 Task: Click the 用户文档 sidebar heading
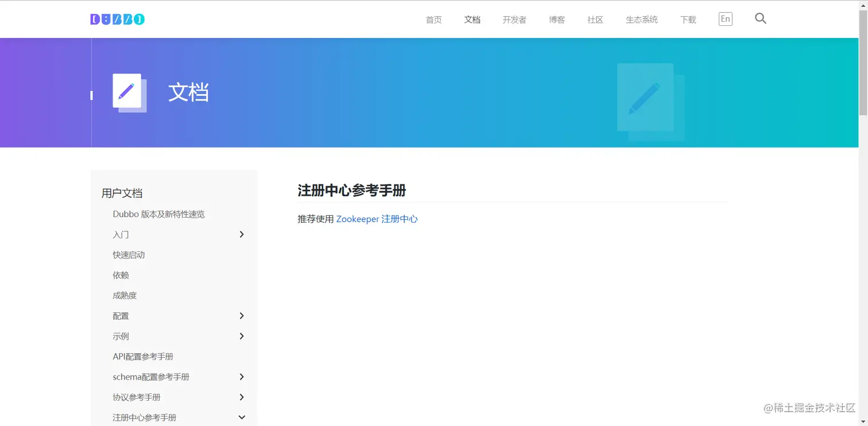(x=122, y=193)
